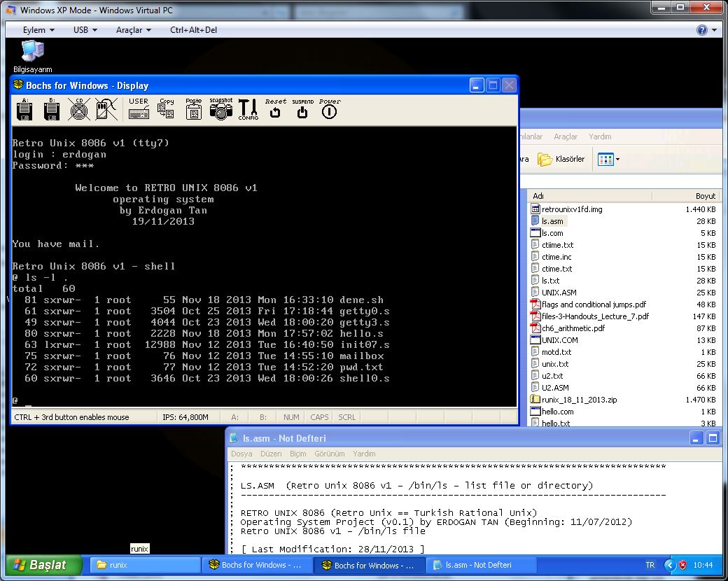Click the Copy icon in Bochs toolbar

coord(166,108)
